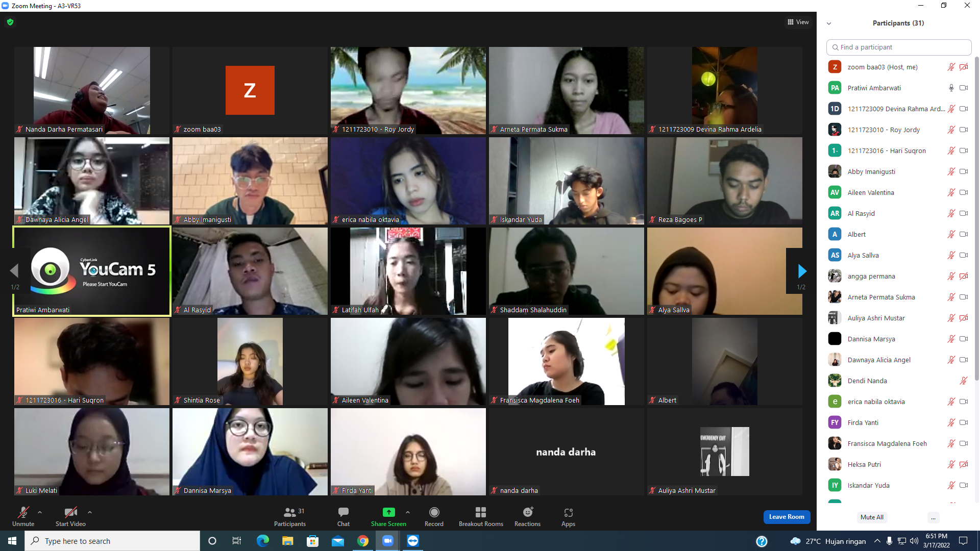Viewport: 980px width, 551px height.
Task: Start Share Screen
Action: (x=388, y=516)
